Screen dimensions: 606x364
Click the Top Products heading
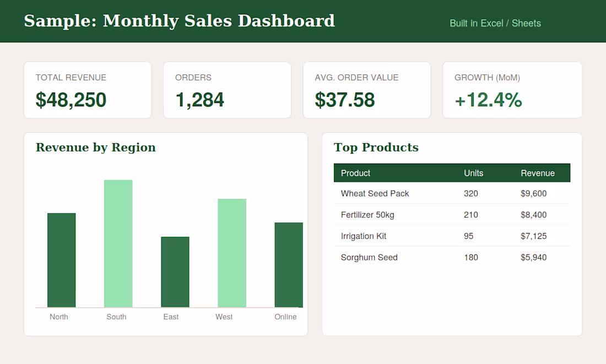pos(376,147)
